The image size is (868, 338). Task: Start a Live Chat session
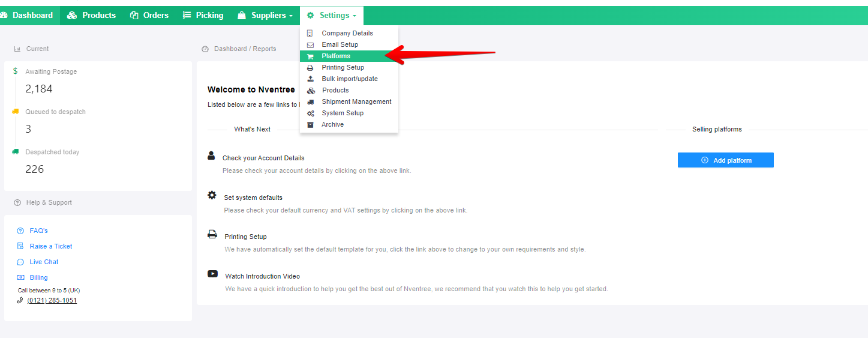pos(44,262)
